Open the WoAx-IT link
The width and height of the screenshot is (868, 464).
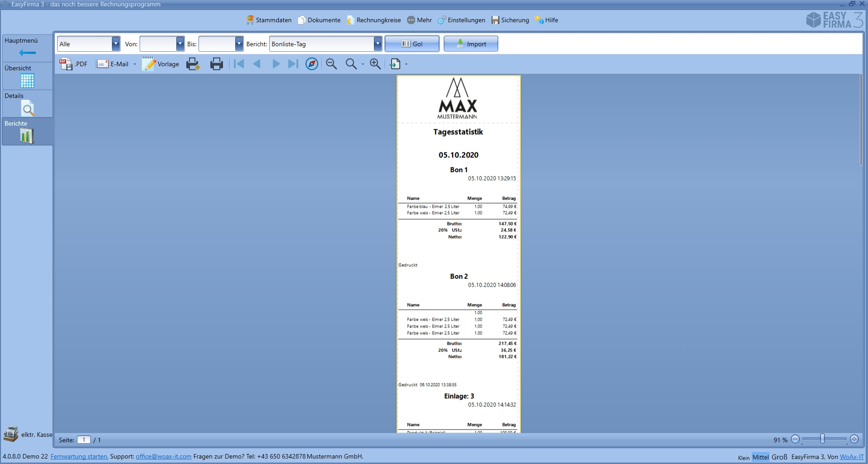click(852, 457)
